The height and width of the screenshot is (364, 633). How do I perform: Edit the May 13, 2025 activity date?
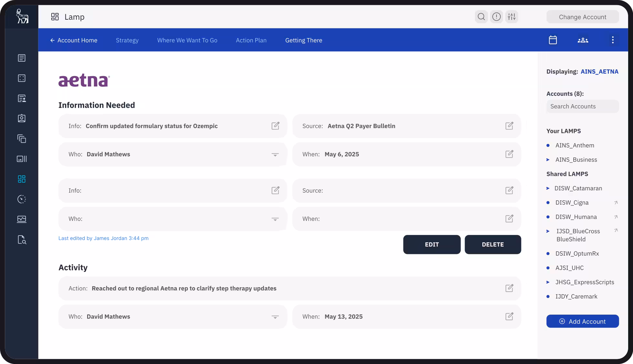point(509,317)
